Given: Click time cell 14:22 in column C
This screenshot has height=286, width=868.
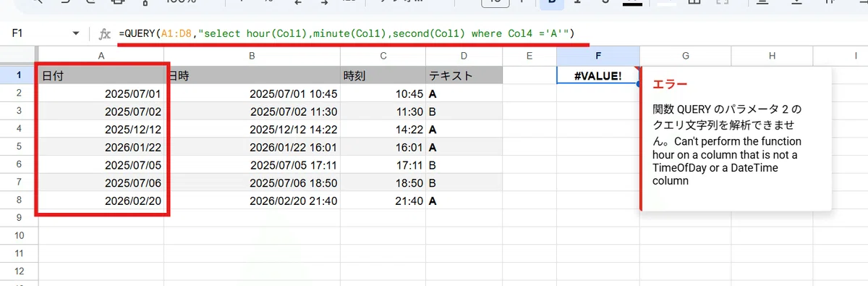Looking at the screenshot, I should [x=383, y=129].
